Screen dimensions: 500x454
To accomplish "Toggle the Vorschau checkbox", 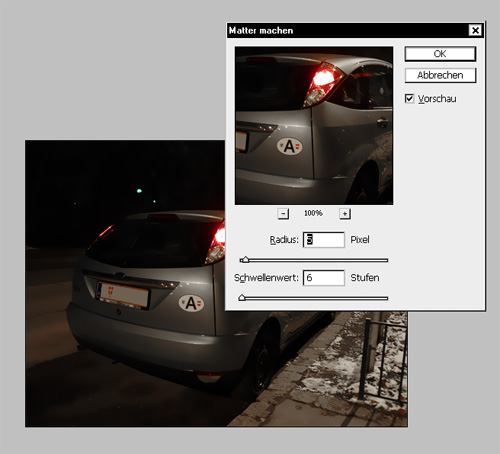I will click(x=409, y=99).
